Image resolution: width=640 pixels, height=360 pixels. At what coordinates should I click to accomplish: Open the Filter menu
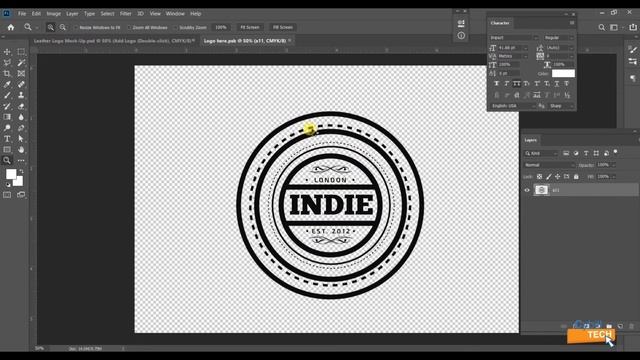coord(125,13)
